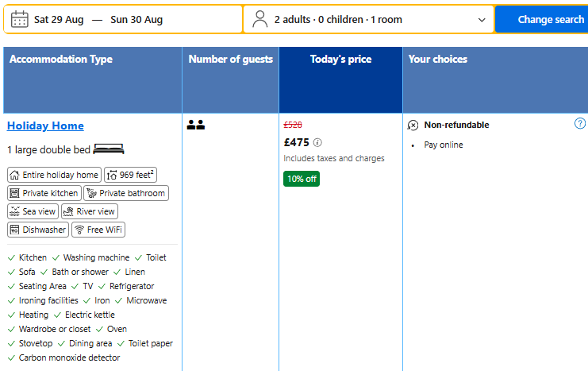Viewport: 588px width, 371px height.
Task: Click the calendar icon in date field
Action: [x=20, y=19]
